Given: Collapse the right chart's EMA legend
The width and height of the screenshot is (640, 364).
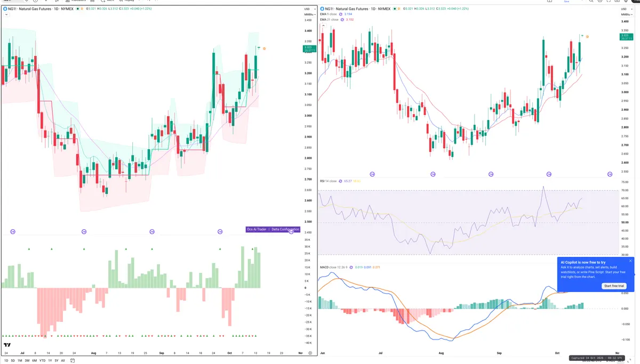Looking at the screenshot, I should click(x=322, y=25).
